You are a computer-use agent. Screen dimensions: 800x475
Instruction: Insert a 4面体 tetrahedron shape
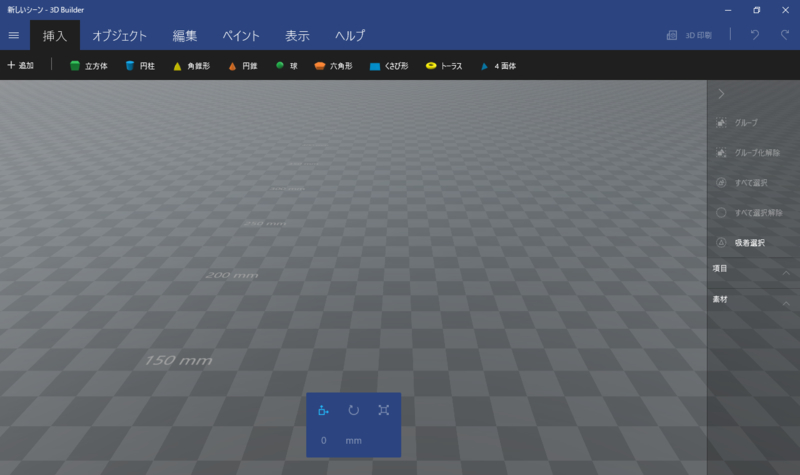(498, 66)
